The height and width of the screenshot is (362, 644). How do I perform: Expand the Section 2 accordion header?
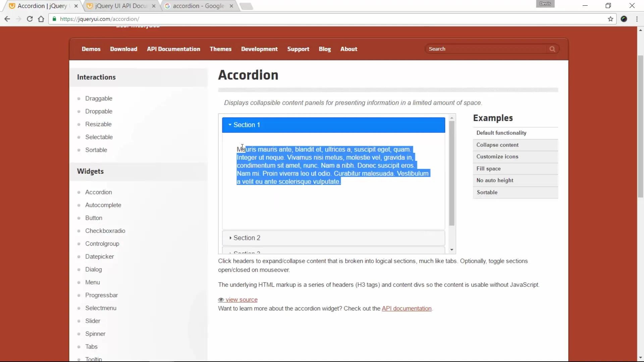pyautogui.click(x=333, y=238)
